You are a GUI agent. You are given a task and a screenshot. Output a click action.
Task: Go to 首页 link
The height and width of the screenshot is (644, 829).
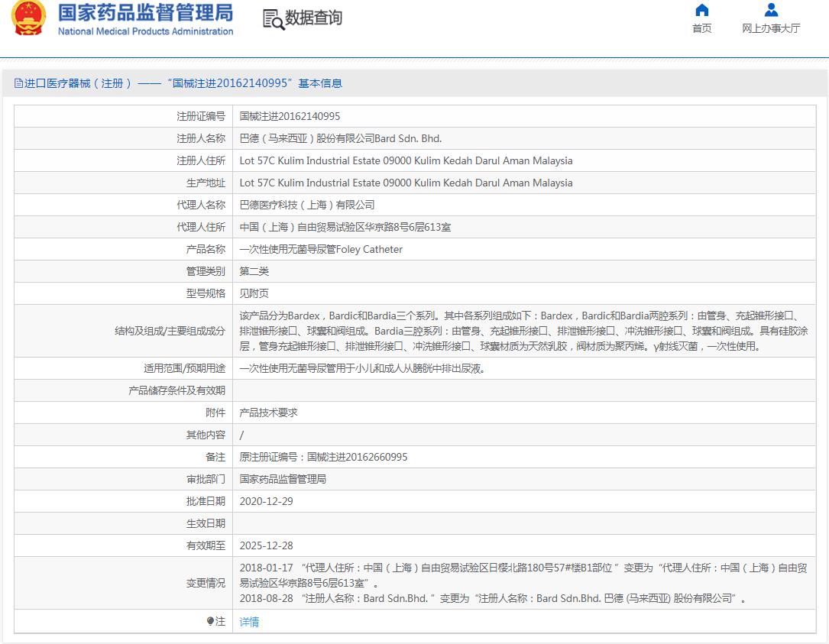pos(701,28)
